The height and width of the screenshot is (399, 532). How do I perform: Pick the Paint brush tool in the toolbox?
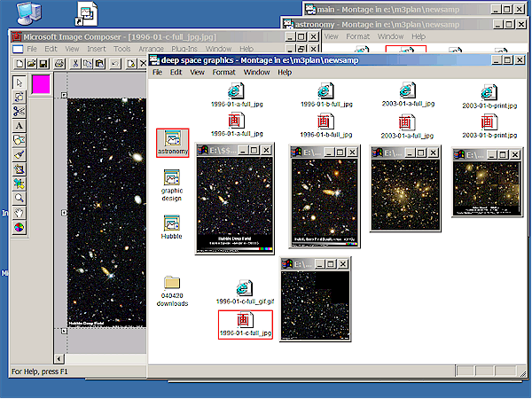(x=19, y=154)
